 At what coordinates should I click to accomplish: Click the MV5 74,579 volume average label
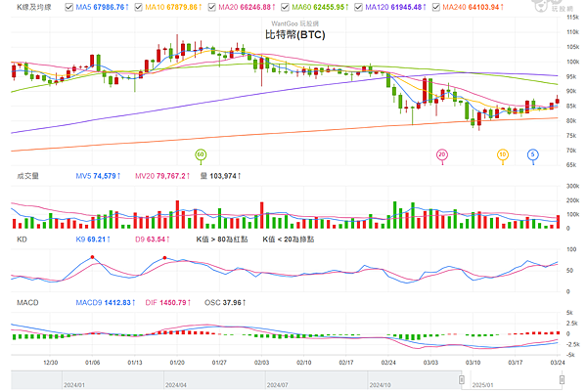(x=98, y=176)
